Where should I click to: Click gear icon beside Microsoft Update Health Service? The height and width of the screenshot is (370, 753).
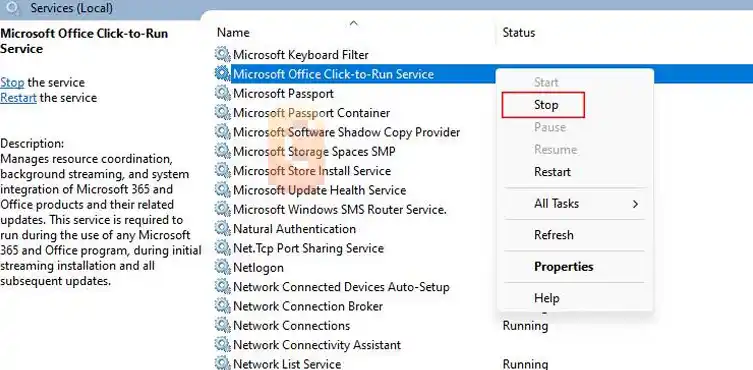(x=222, y=190)
